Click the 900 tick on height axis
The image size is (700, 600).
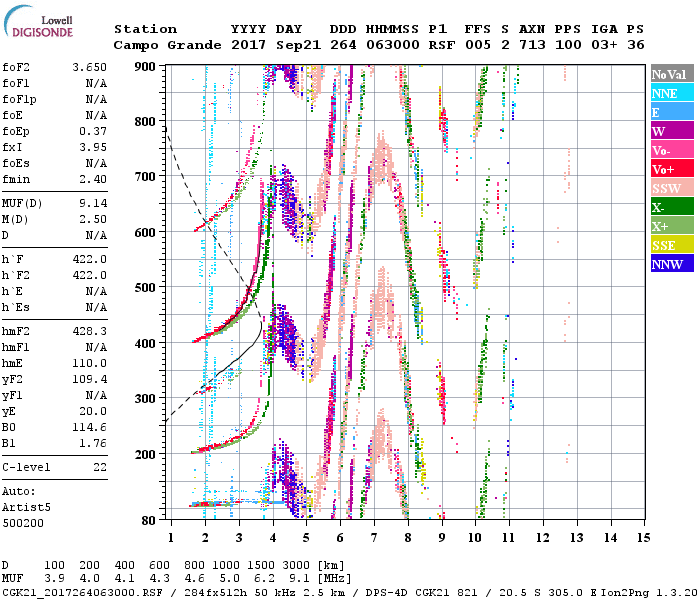coord(146,67)
